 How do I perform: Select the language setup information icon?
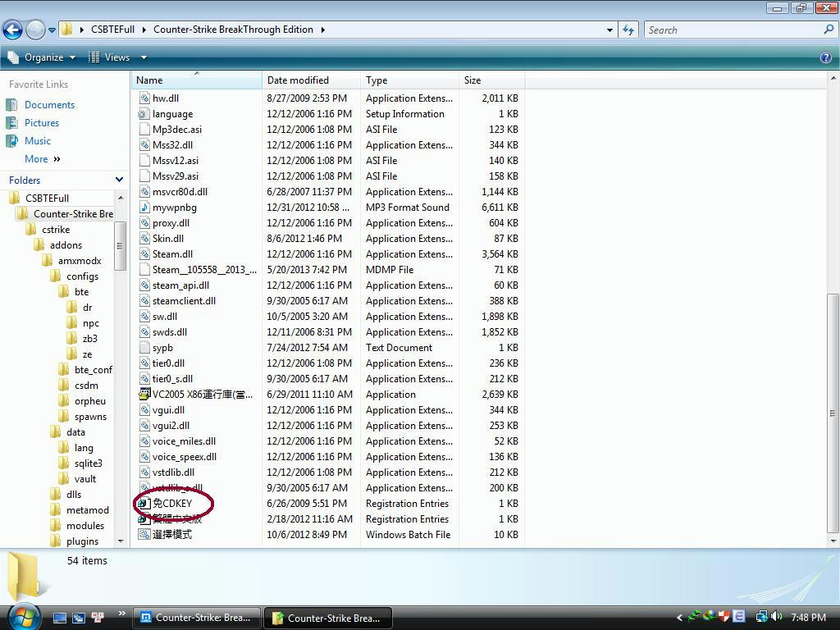pos(144,113)
